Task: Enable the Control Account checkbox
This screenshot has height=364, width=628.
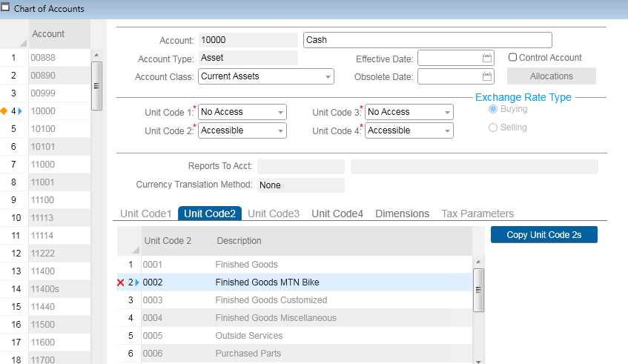Action: (512, 57)
